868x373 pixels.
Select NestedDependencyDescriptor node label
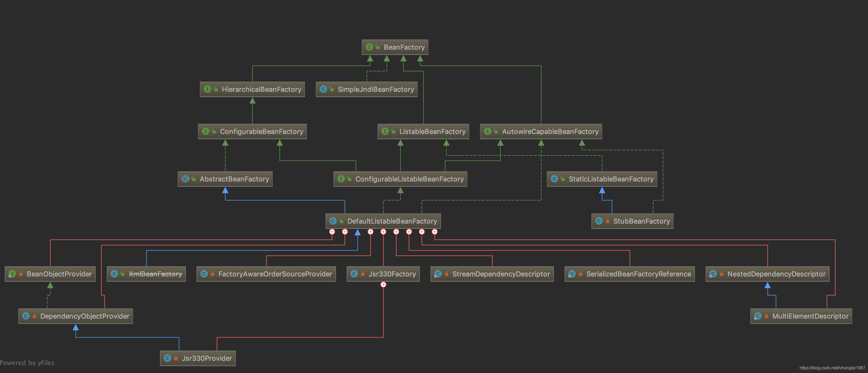[x=776, y=274]
